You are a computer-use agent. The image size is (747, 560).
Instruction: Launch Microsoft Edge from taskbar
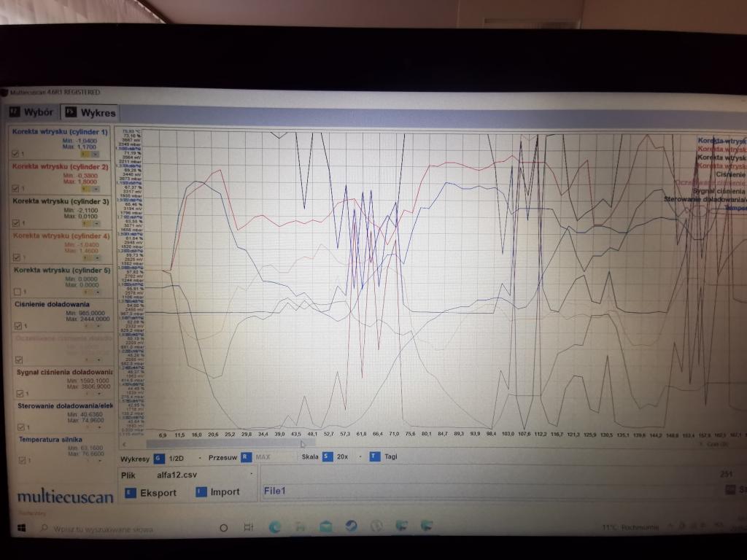coord(275,526)
